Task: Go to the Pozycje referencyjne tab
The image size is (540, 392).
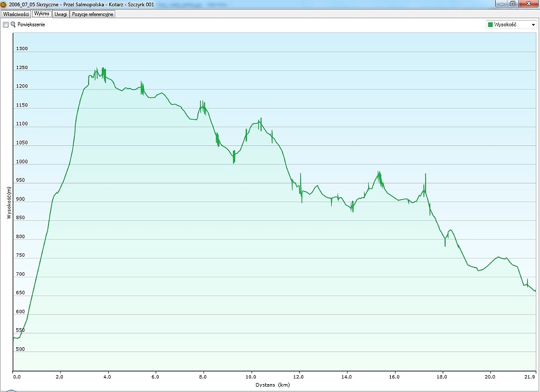Action: pos(92,14)
